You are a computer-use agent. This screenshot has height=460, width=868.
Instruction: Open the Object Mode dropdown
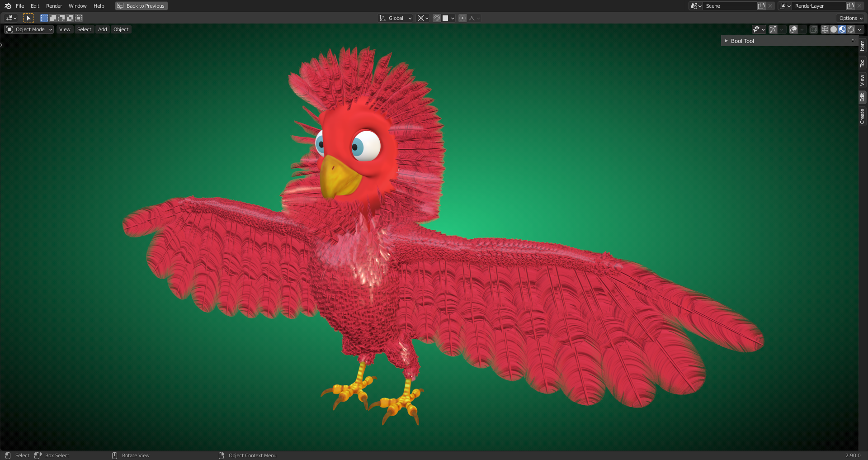(x=29, y=29)
